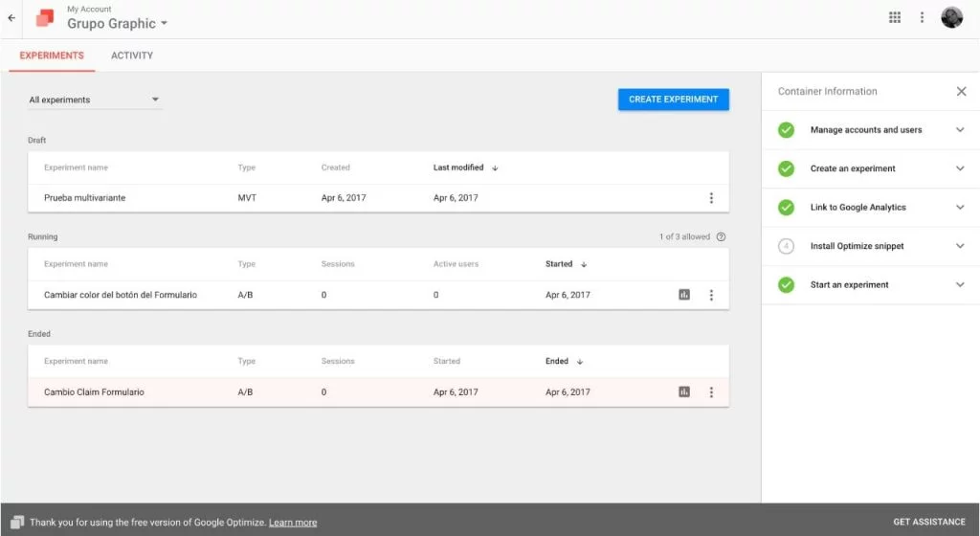
Task: Click the Optimize icon in the footer banner
Action: pyautogui.click(x=17, y=523)
